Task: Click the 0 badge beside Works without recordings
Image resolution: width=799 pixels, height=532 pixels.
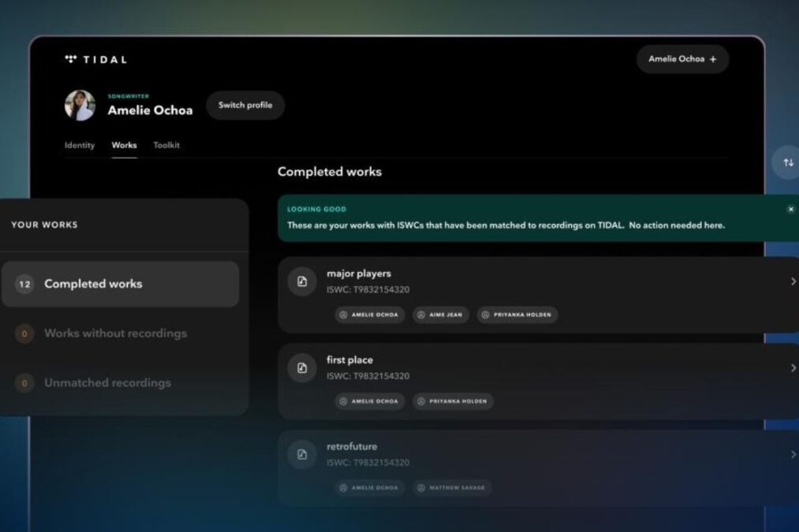Action: click(x=24, y=334)
